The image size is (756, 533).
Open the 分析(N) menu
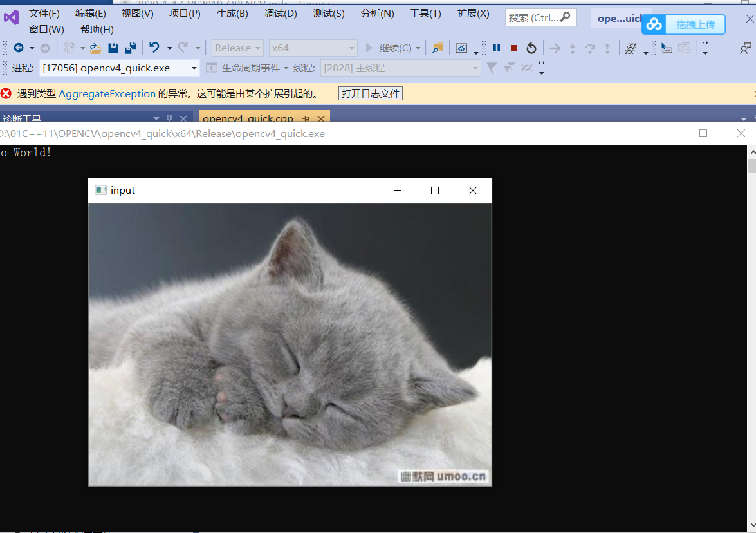tap(377, 13)
